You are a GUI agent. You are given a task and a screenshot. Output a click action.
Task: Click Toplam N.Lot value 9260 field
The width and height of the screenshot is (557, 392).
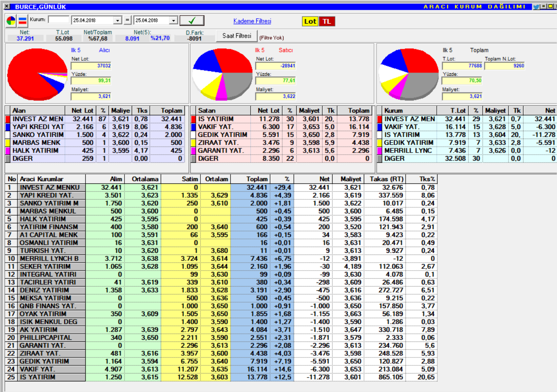click(505, 66)
